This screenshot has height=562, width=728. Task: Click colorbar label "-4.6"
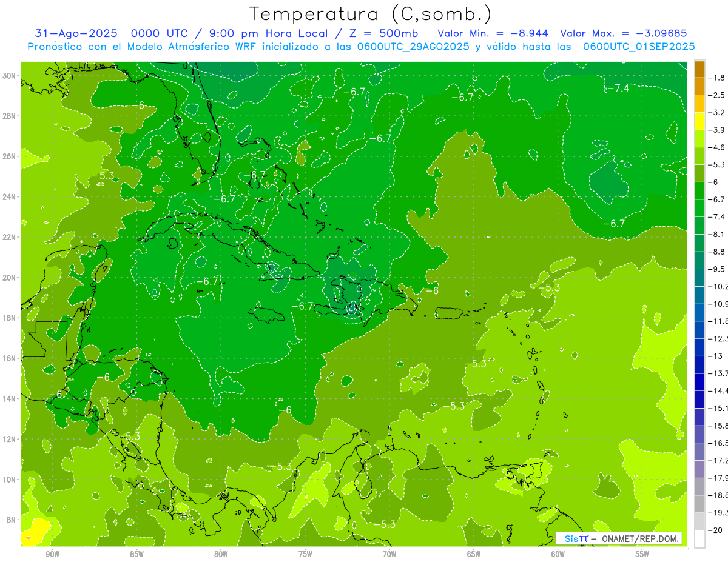[x=718, y=147]
